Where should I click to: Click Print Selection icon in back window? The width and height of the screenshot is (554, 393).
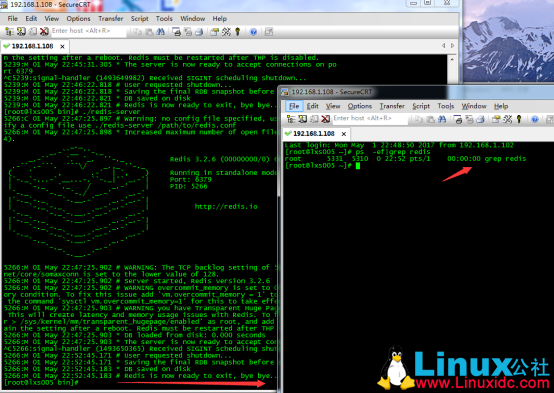[188, 32]
